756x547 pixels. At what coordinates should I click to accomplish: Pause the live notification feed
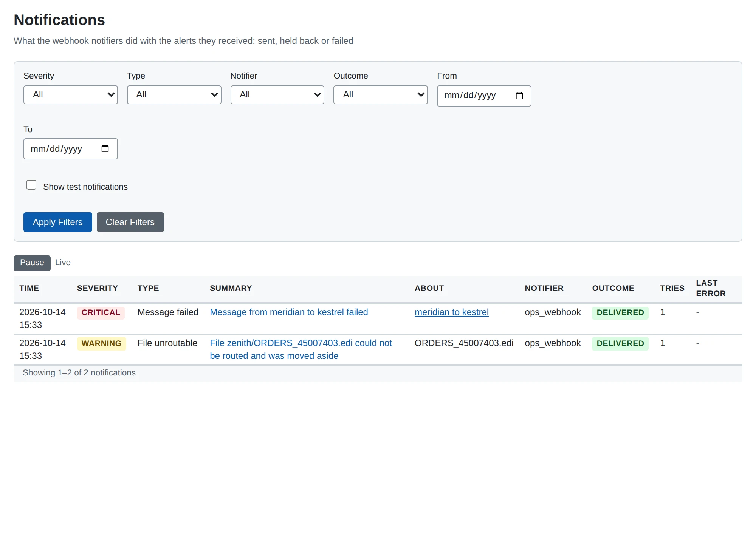click(x=32, y=263)
